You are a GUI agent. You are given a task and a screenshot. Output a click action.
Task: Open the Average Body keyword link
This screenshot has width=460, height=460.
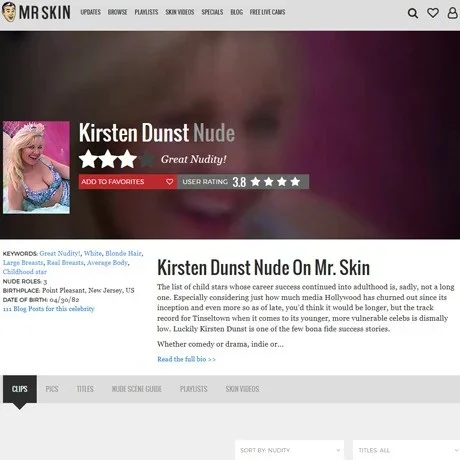click(107, 263)
